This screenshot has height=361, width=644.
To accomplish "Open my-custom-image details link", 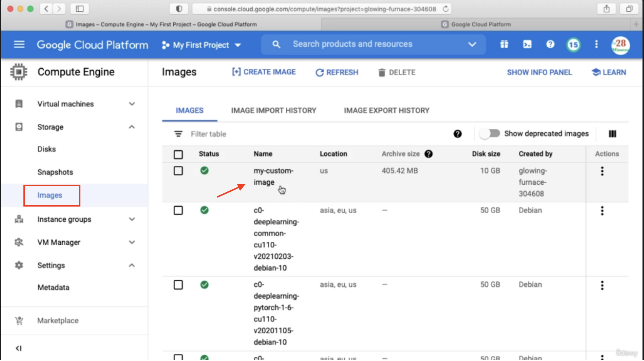I will pos(273,176).
